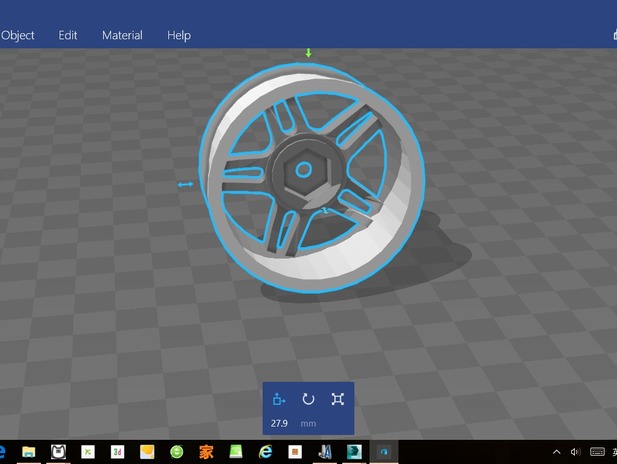
Task: Show hidden system tray icons
Action: click(x=557, y=452)
